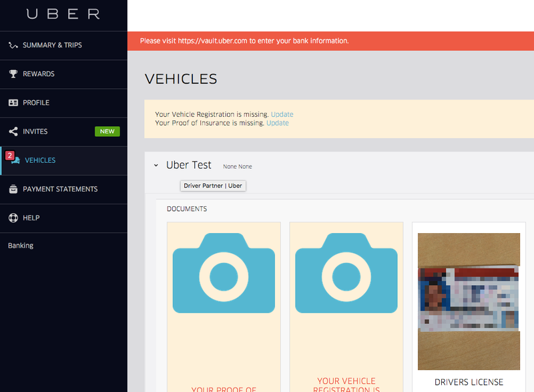
Task: Click camera icon for Proof of Insurance
Action: click(224, 273)
